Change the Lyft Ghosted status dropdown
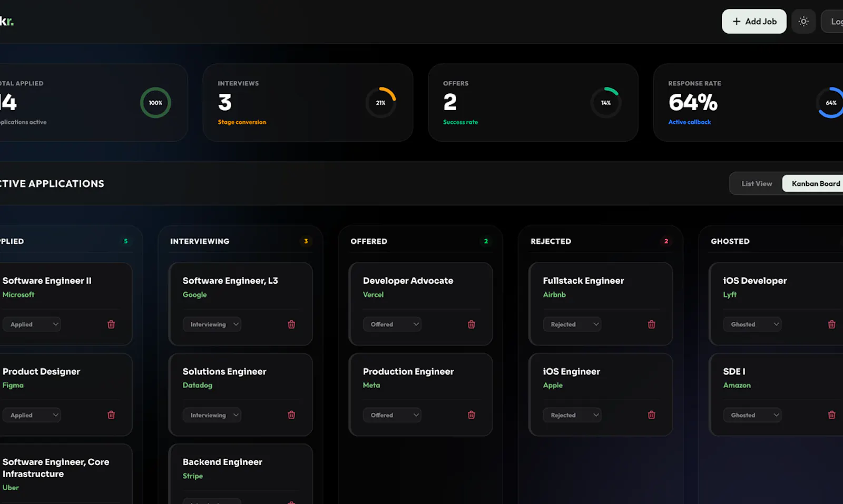The width and height of the screenshot is (843, 504). click(752, 324)
